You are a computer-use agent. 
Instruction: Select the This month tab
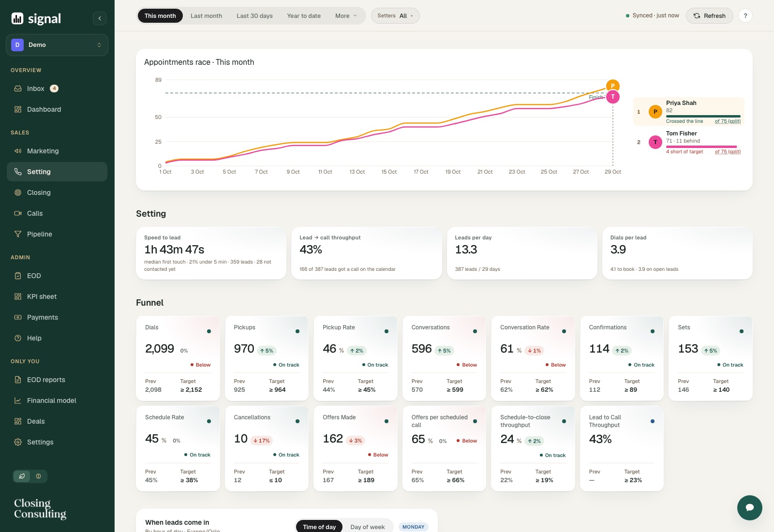click(160, 16)
